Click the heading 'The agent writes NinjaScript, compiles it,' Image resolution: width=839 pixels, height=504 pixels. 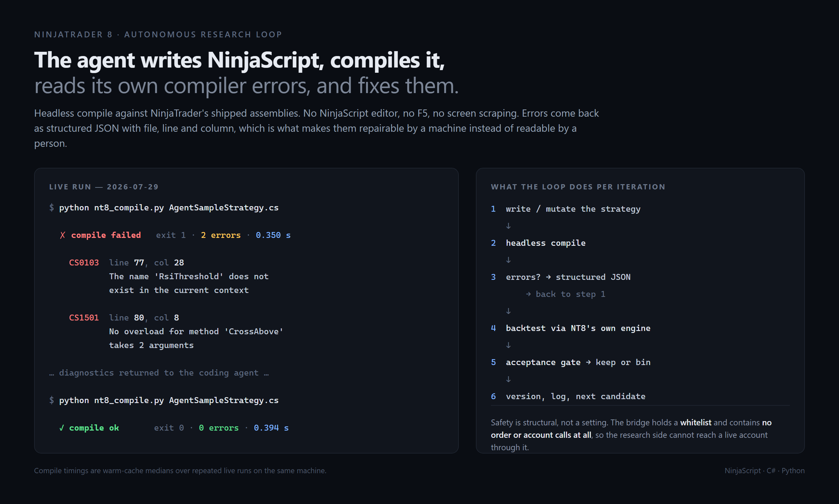pyautogui.click(x=240, y=60)
